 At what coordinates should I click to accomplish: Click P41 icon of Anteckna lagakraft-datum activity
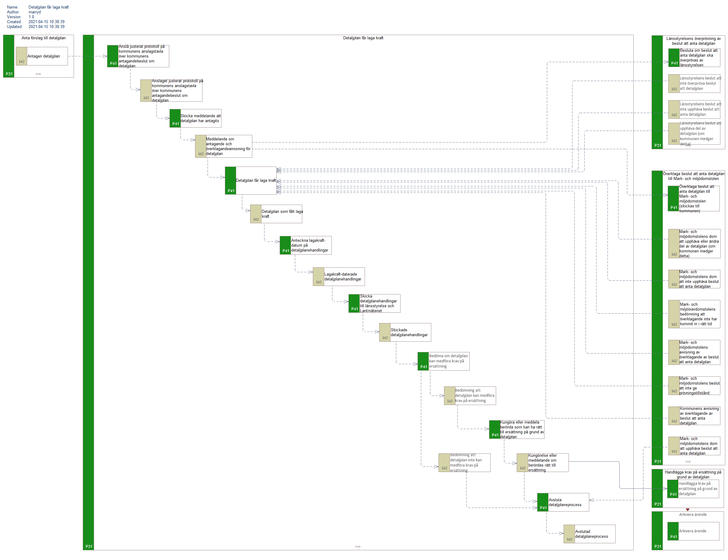click(x=285, y=245)
